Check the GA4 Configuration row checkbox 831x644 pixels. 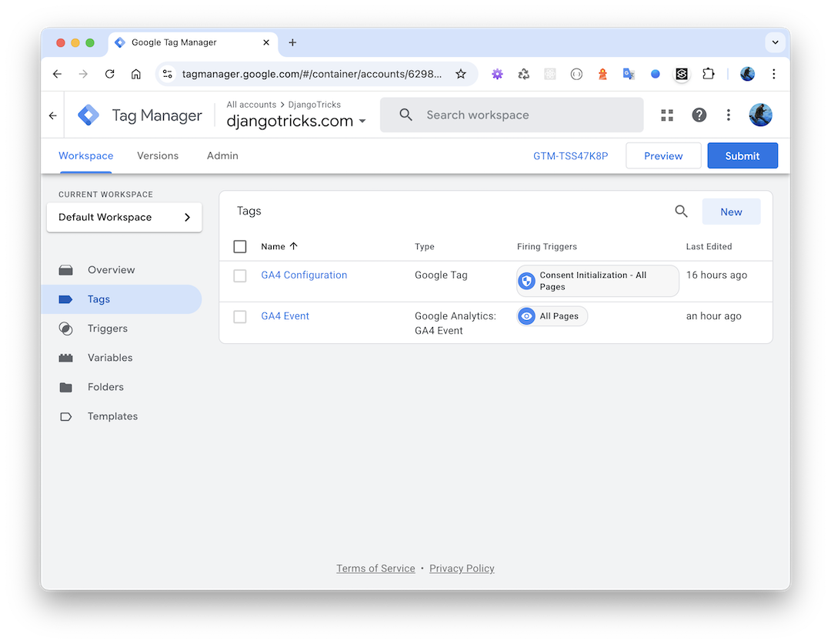click(240, 275)
